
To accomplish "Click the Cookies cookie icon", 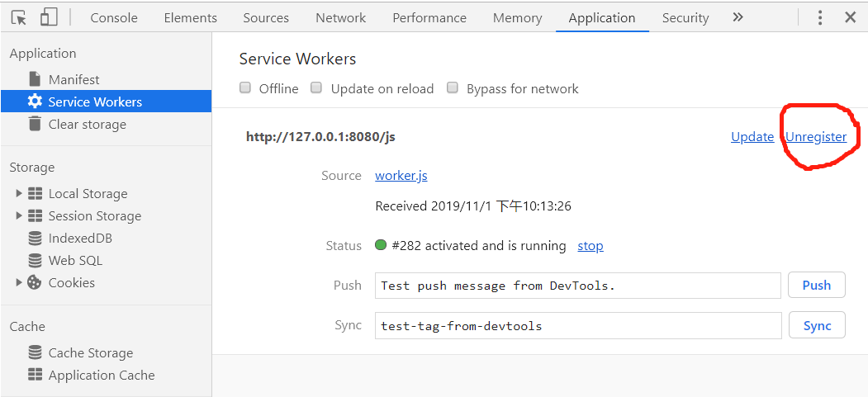I will [35, 282].
